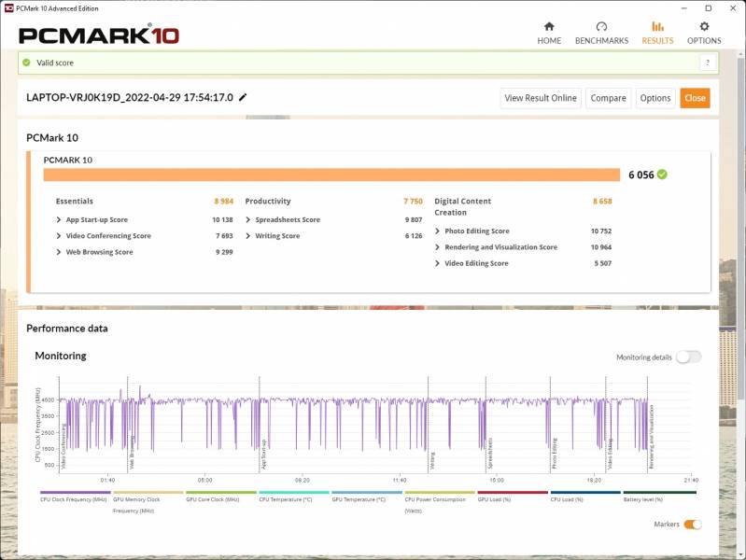Viewport: 746px width, 560px height.
Task: Select Battery level legend swatch
Action: click(x=660, y=493)
